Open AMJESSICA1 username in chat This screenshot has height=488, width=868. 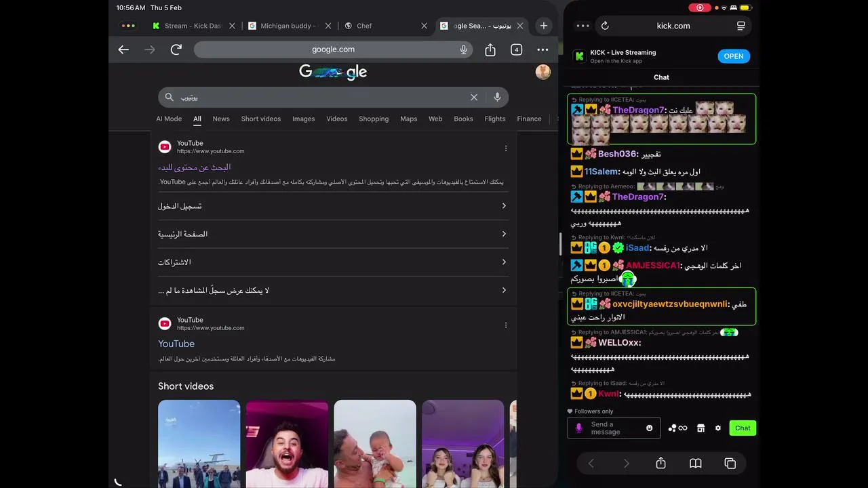652,266
